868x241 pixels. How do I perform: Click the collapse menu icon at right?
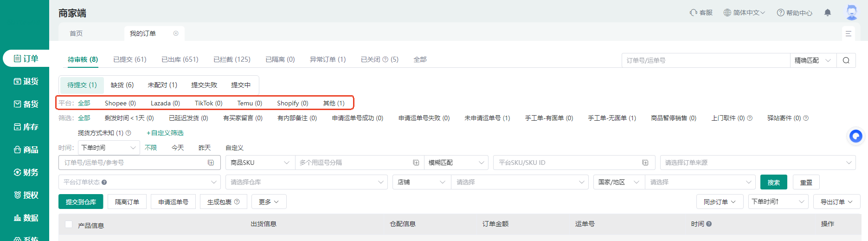click(x=848, y=33)
